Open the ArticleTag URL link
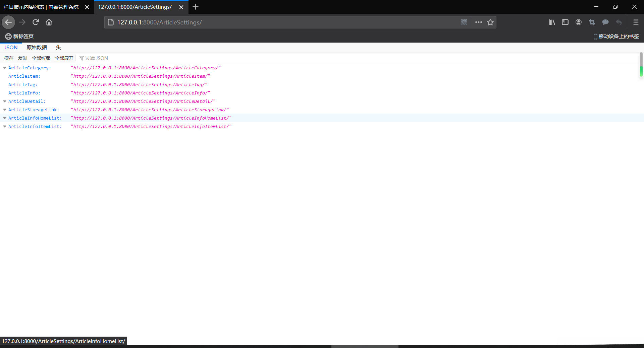The width and height of the screenshot is (644, 348). [139, 85]
